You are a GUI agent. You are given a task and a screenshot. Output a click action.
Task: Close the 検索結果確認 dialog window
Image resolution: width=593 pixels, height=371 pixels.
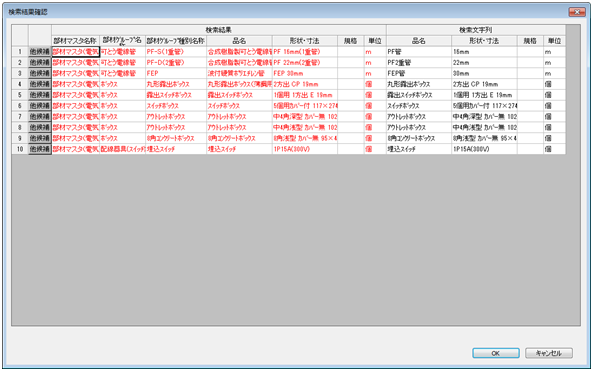coord(577,12)
